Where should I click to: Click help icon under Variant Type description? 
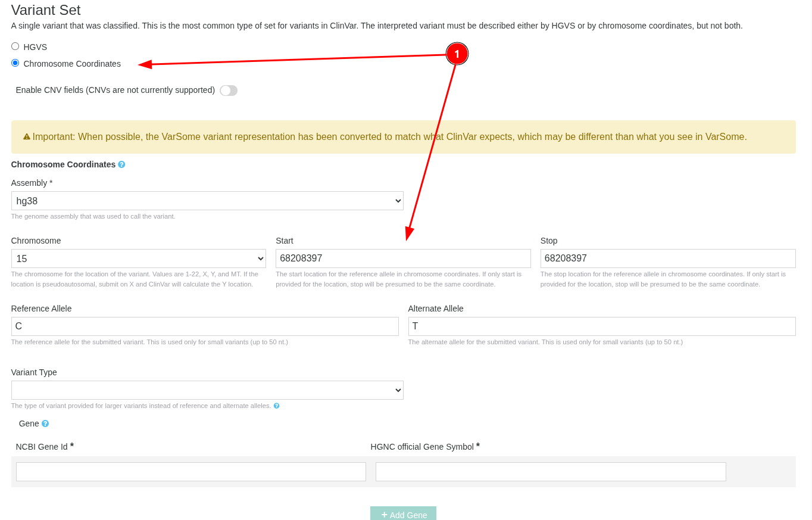pyautogui.click(x=276, y=406)
